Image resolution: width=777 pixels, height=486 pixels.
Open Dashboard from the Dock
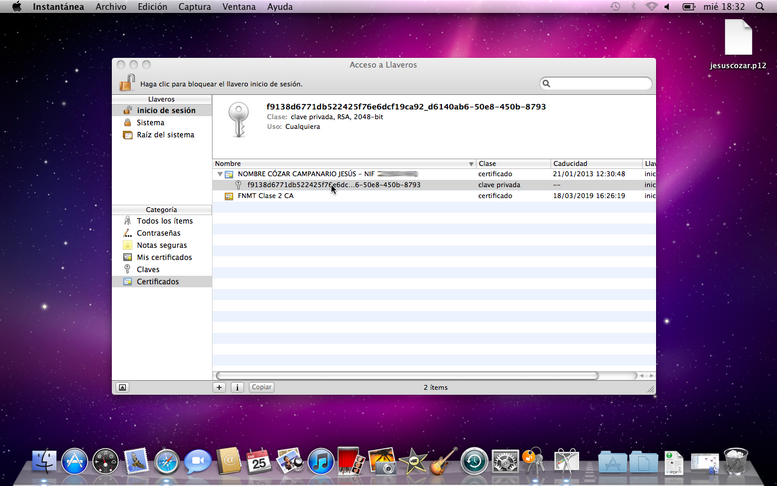(x=106, y=461)
